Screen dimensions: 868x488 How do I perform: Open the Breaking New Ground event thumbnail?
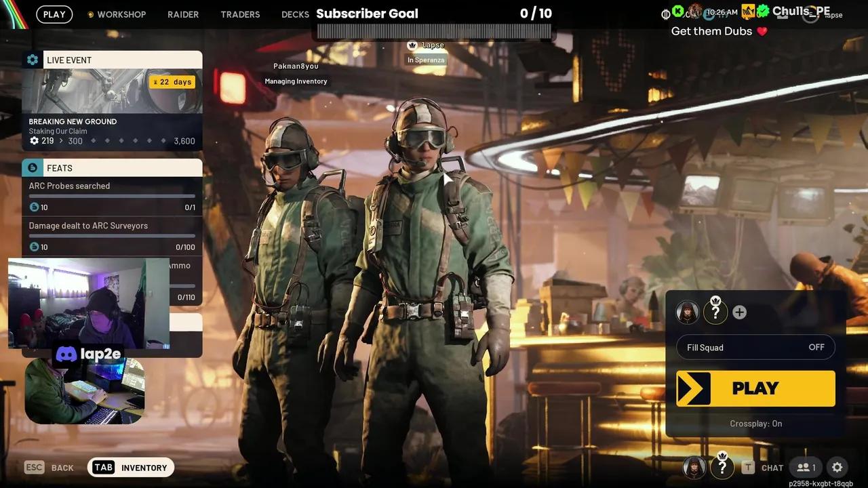(x=113, y=91)
